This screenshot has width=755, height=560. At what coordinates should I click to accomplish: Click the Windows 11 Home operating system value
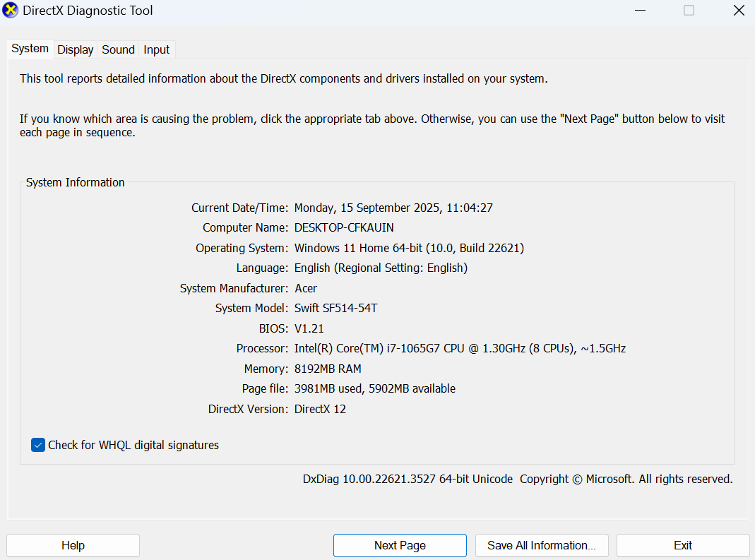(x=409, y=248)
